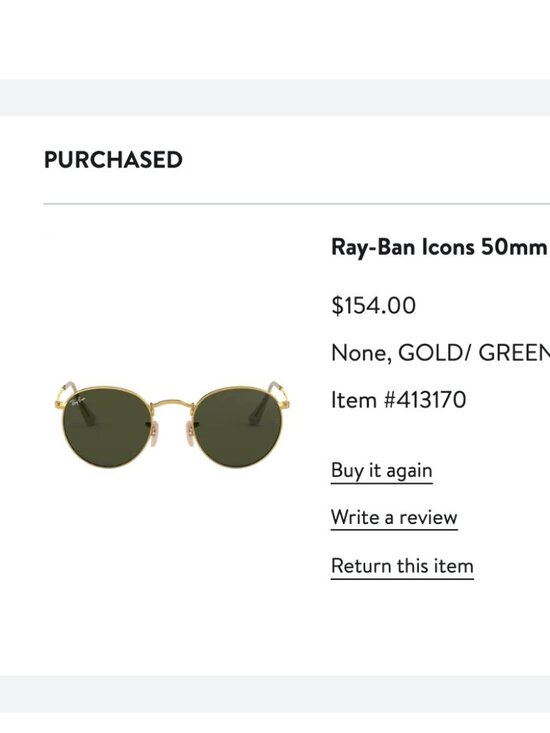Click the left green lens below the logo
Image resolution: width=550 pixels, height=733 pixels.
[107, 437]
